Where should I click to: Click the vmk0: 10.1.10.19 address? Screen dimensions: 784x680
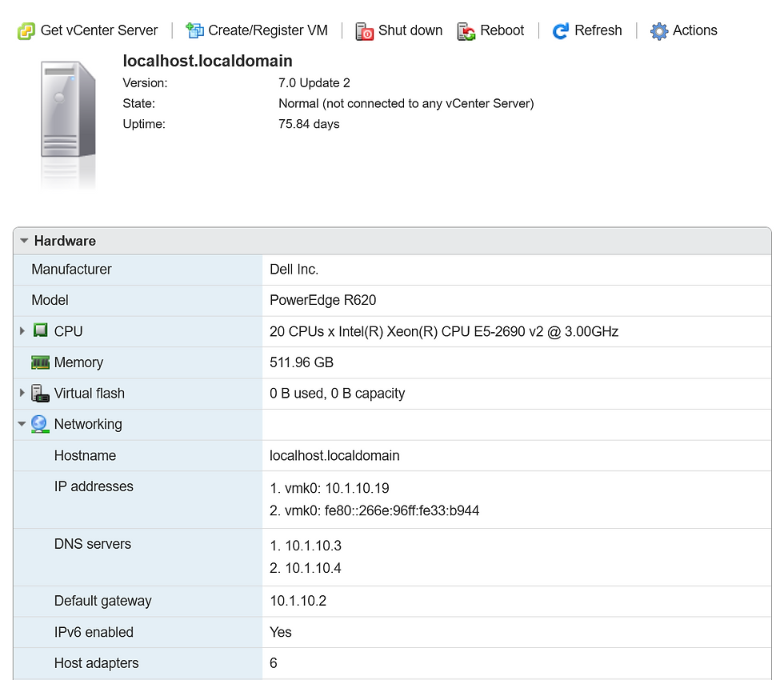(x=329, y=488)
